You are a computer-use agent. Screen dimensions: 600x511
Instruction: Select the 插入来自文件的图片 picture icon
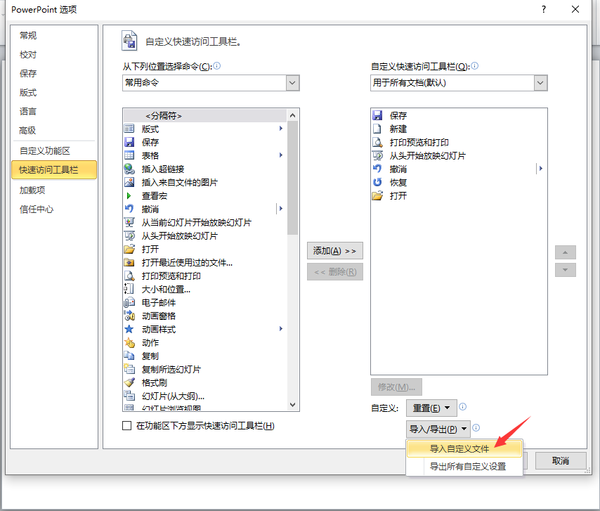129,182
